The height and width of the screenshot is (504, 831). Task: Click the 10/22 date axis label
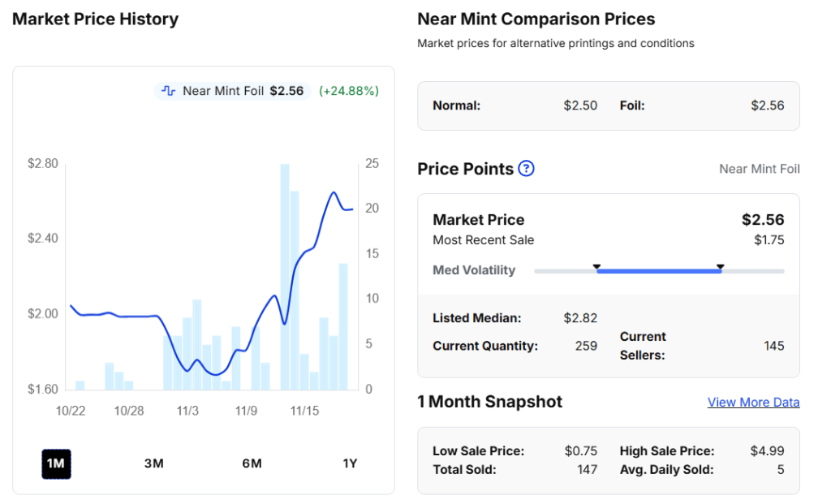point(71,411)
